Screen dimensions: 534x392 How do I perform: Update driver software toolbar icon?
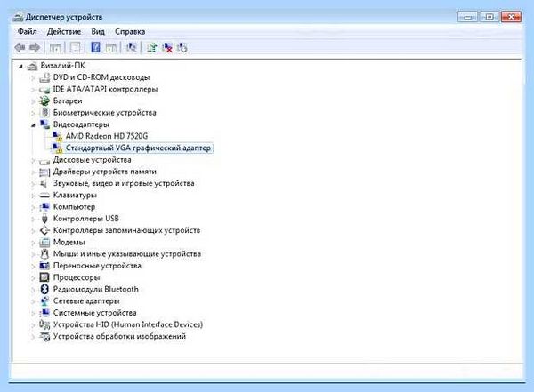pyautogui.click(x=151, y=48)
